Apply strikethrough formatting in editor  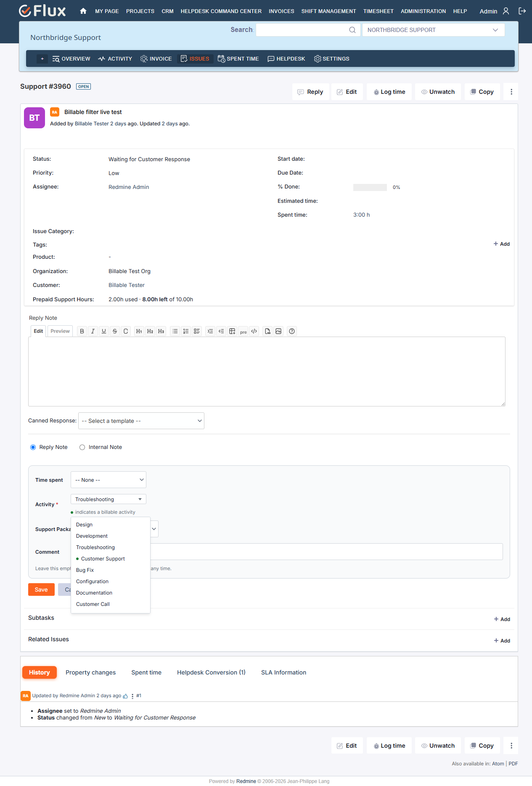click(x=115, y=331)
